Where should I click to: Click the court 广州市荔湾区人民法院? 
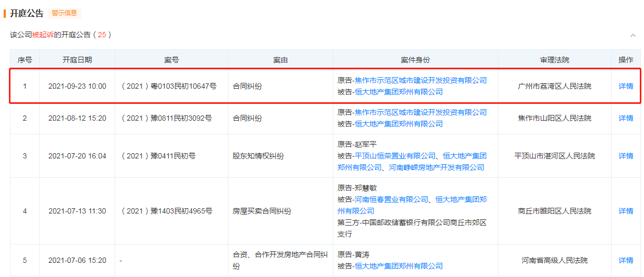(554, 86)
